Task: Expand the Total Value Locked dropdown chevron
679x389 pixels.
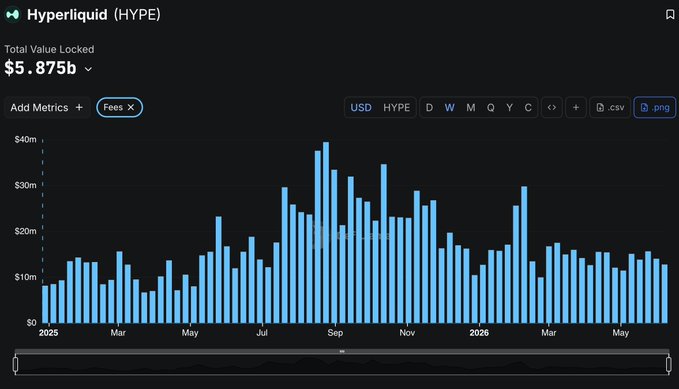Action: (x=88, y=69)
